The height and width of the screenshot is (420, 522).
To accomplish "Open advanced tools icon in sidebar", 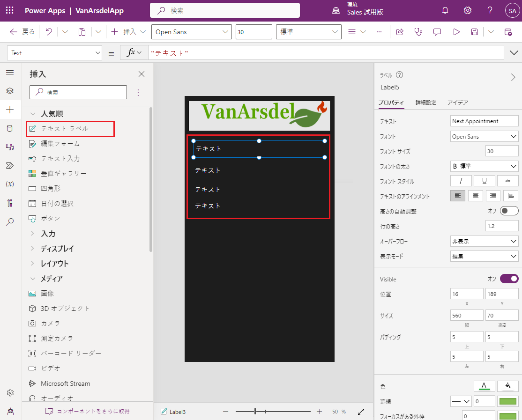I will tap(10, 203).
